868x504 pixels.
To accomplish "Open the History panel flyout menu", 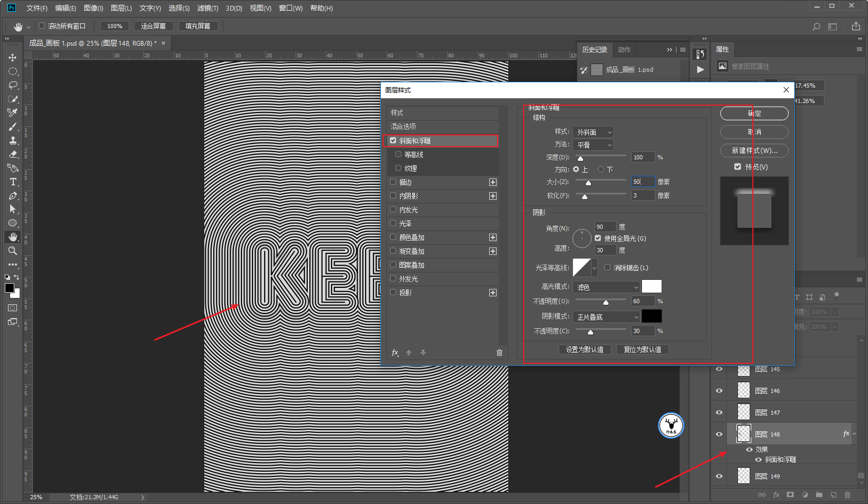I will (x=683, y=50).
